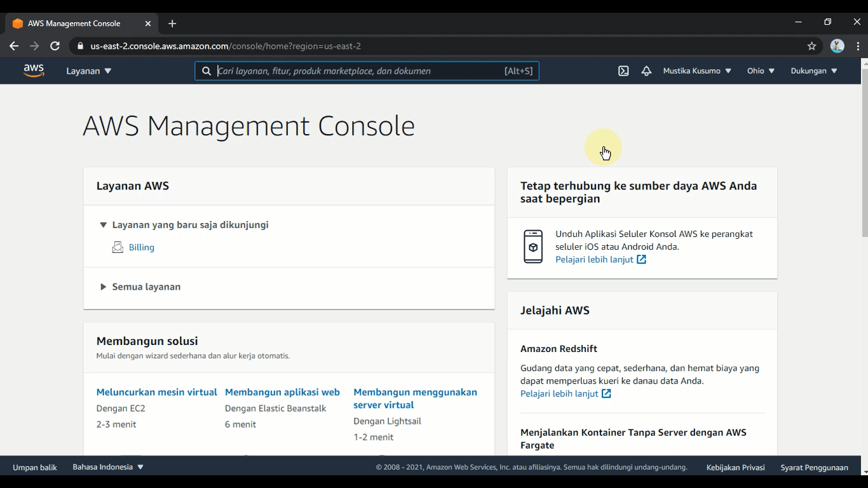Open the Chrome three-dot menu
Image resolution: width=868 pixels, height=488 pixels.
858,46
